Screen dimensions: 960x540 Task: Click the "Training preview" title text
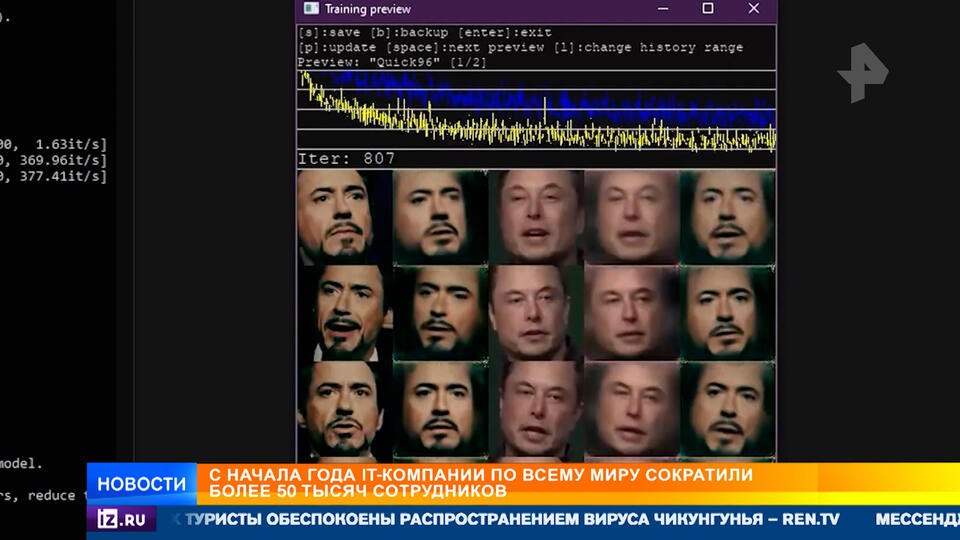click(367, 9)
